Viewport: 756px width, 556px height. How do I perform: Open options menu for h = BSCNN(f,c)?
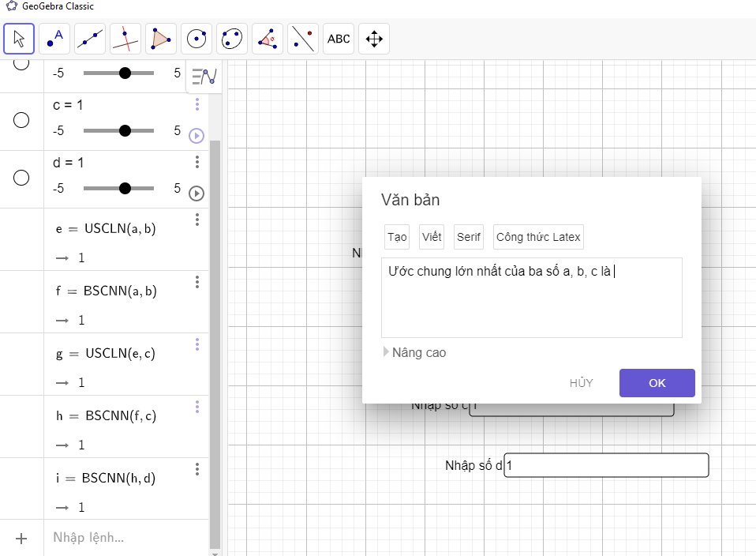point(197,407)
